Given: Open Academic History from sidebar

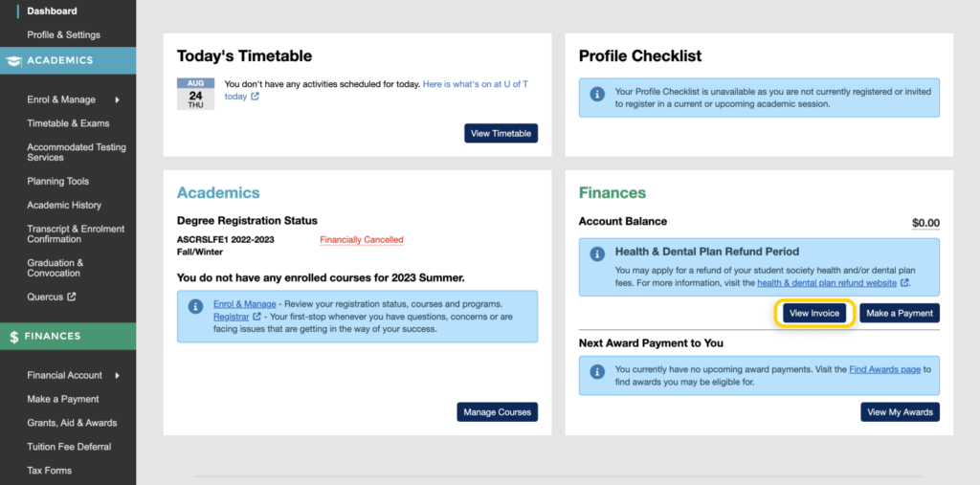Looking at the screenshot, I should [63, 205].
